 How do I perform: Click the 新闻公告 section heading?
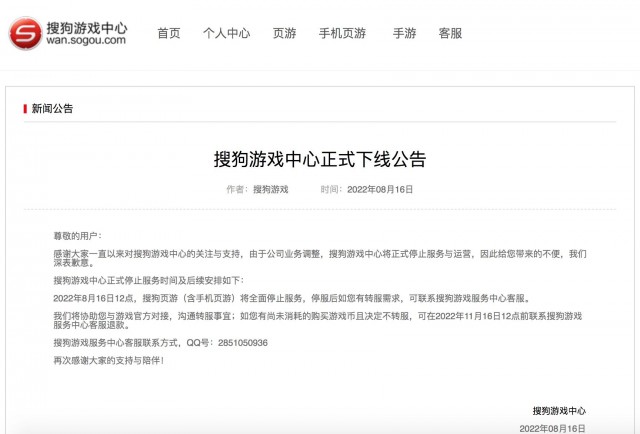pyautogui.click(x=52, y=109)
